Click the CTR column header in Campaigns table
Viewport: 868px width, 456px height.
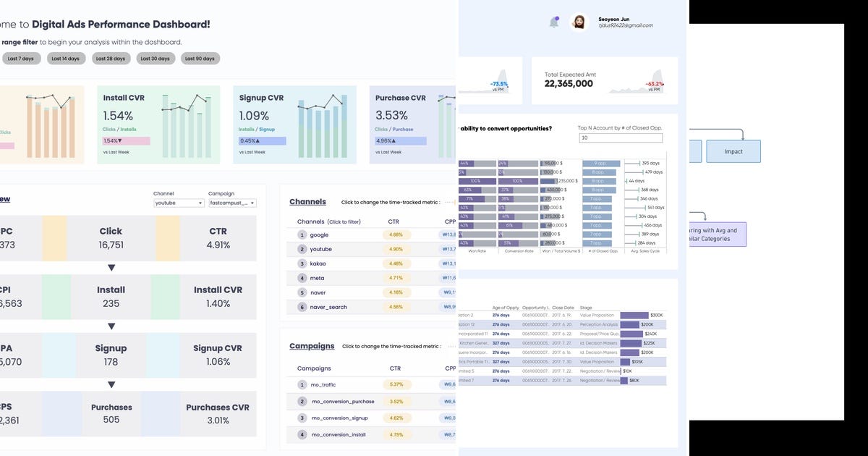tap(395, 368)
